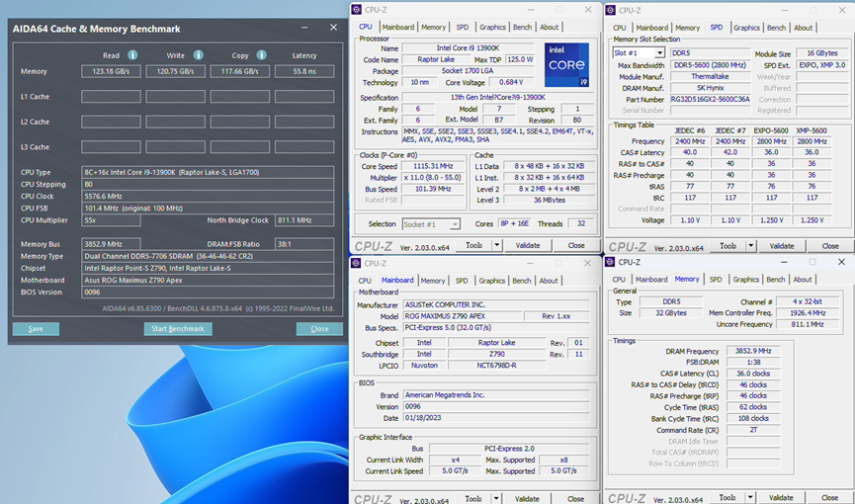
Task: Click the Core Voltage 0.684 V value
Action: coord(511,82)
